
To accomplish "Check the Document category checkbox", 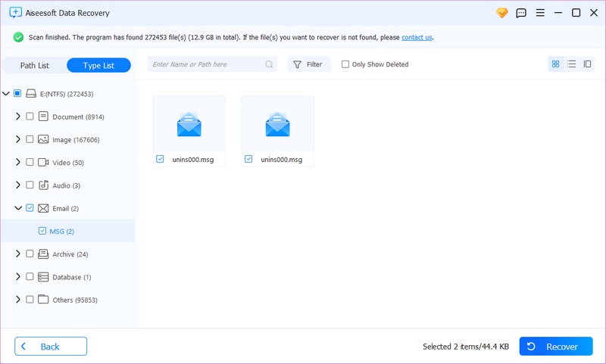I will click(30, 117).
